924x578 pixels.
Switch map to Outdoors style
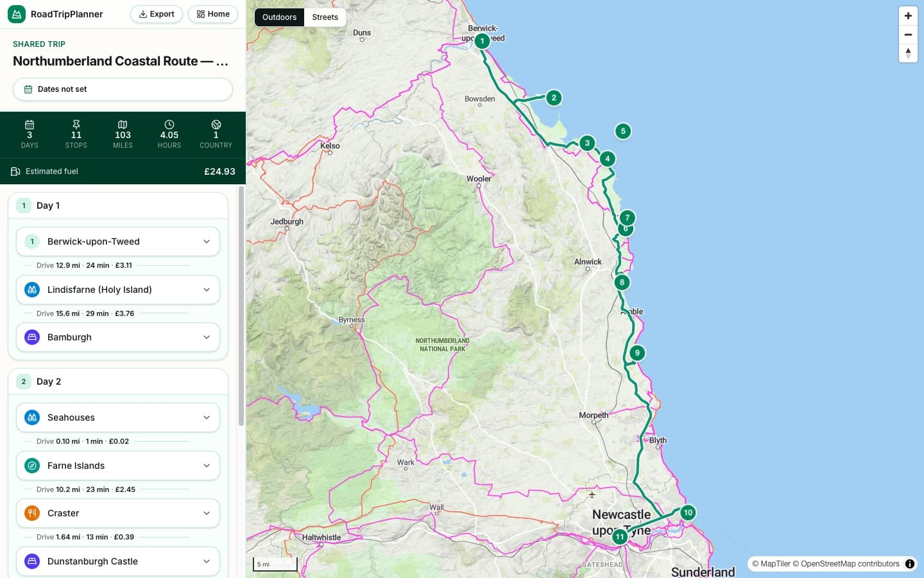(x=279, y=17)
